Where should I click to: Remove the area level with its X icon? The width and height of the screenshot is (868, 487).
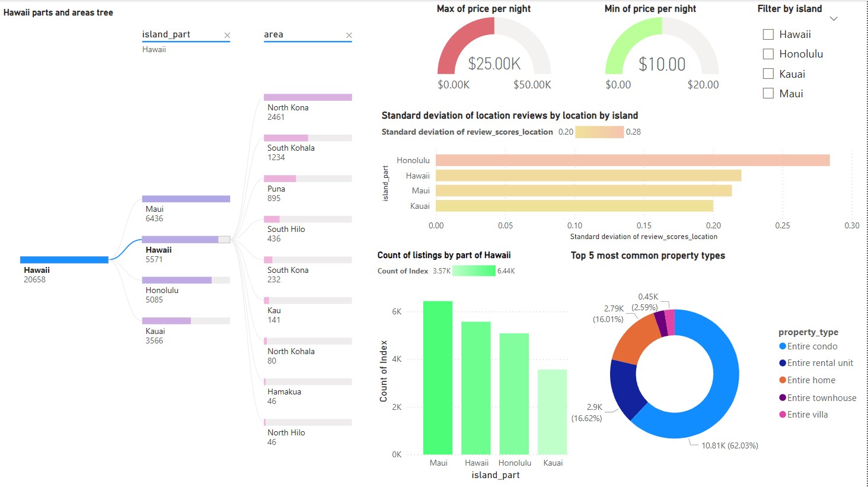tap(349, 36)
